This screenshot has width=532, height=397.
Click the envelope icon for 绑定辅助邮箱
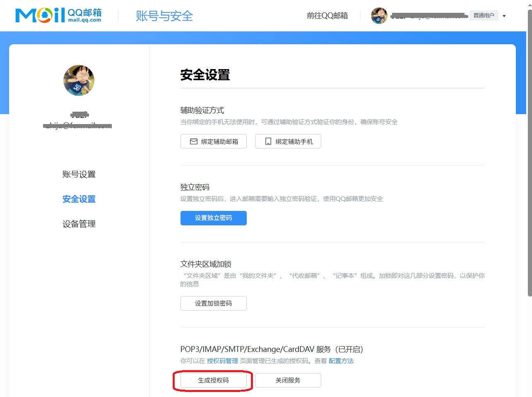click(x=193, y=141)
